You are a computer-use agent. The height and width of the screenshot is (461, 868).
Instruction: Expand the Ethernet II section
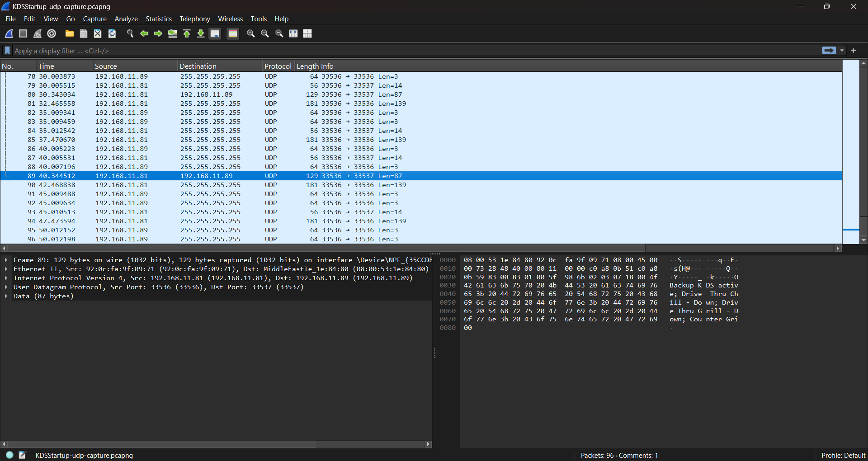pos(6,269)
